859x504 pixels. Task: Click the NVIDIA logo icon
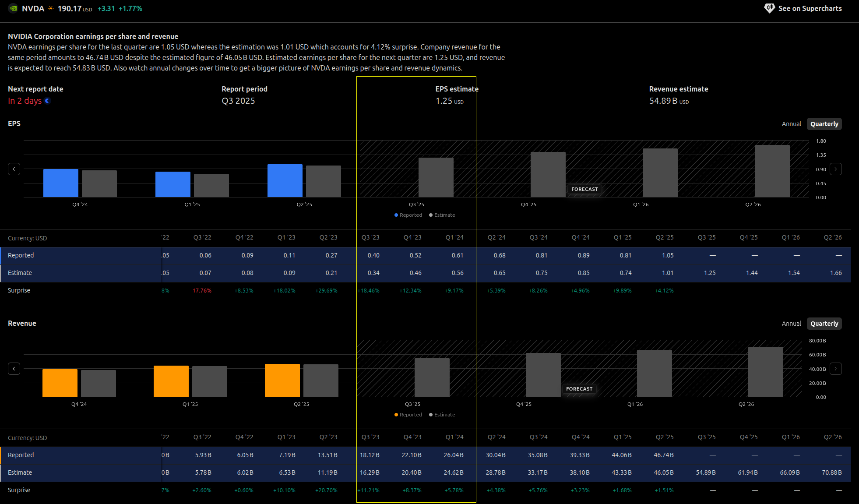point(13,8)
